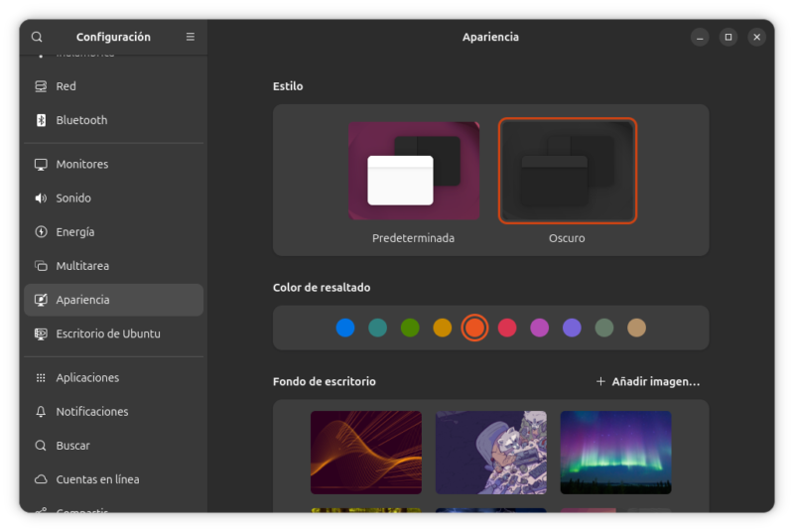Click the plus icon beside Añadir imagen

[600, 382]
